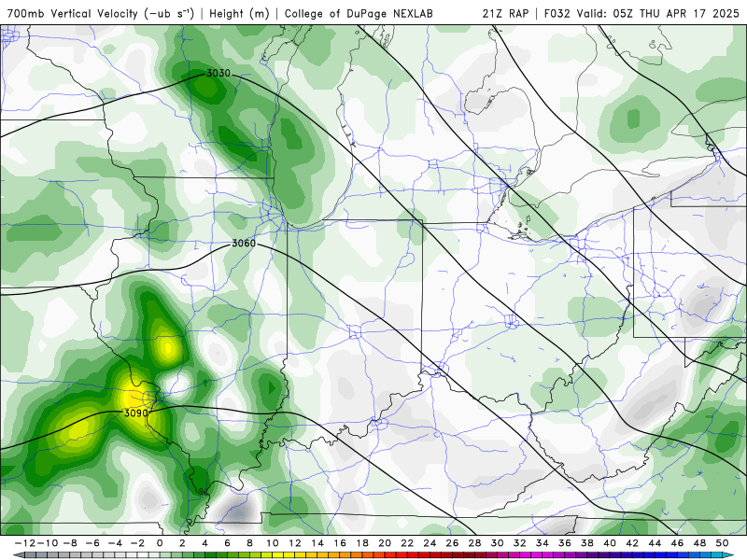Click the 22 tick label on the color scale

pos(407,543)
